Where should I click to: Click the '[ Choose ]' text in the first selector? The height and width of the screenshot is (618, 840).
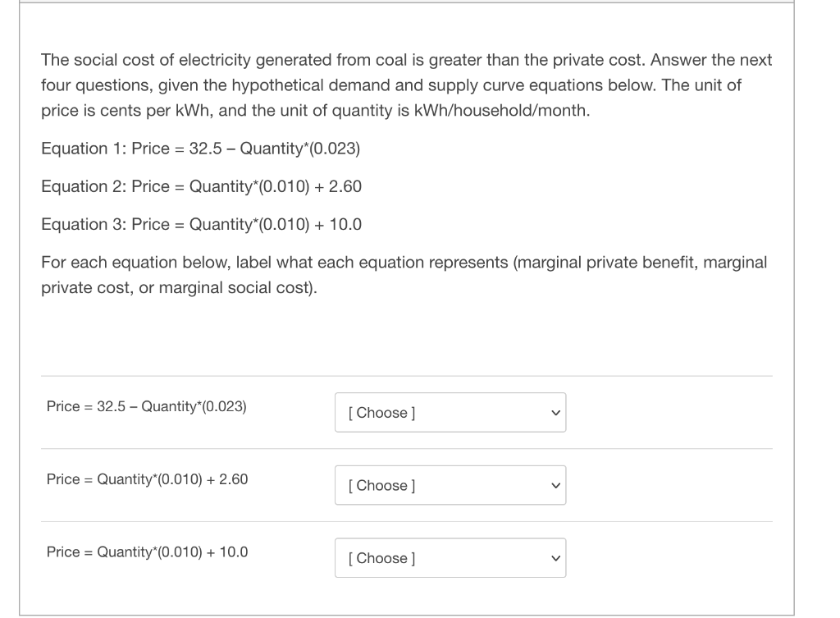[x=381, y=413]
